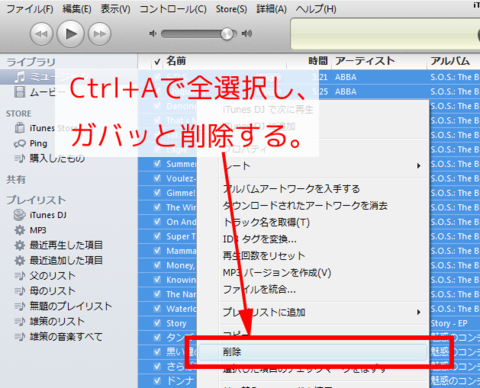Click the playlist icon beside 雄策の音楽すべて
The width and height of the screenshot is (480, 388).
point(20,337)
